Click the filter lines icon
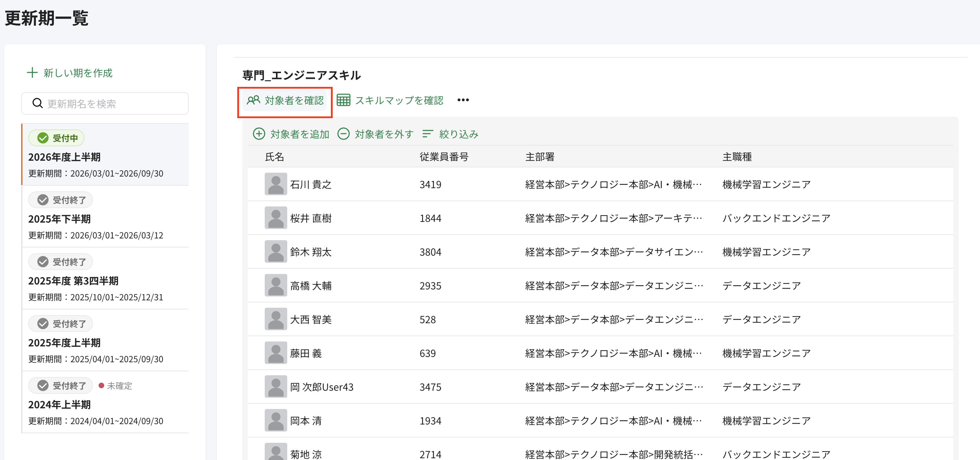This screenshot has height=460, width=980. point(428,134)
